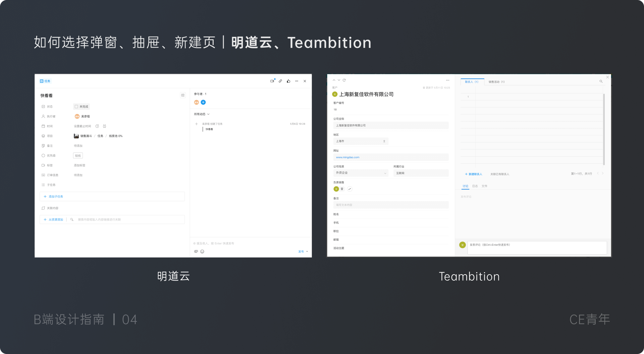644x354 pixels.
Task: Click the 任务 type badge at top left
Action: [45, 81]
